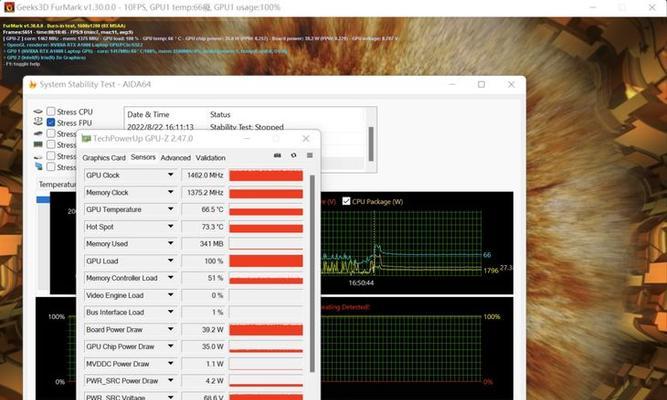The image size is (667, 400).
Task: Minimize the AIDA64 System Stability Test window
Action: point(452,84)
